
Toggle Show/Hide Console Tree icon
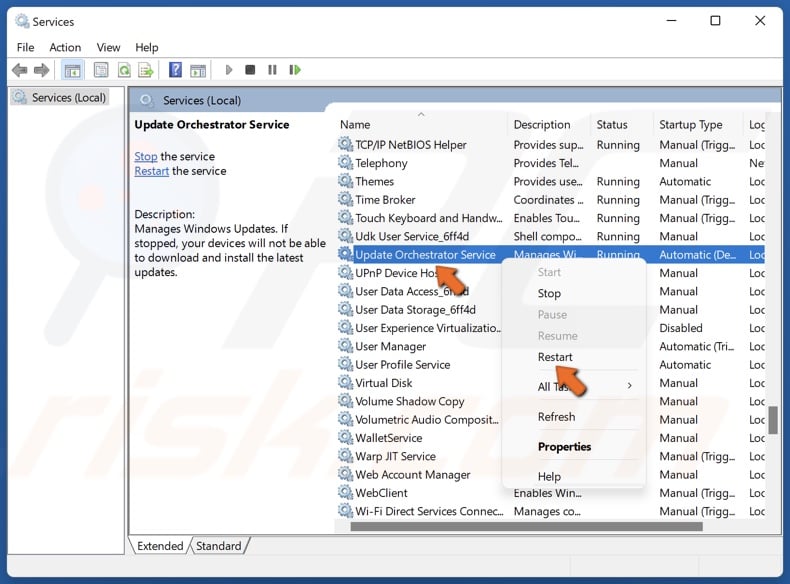pos(72,70)
